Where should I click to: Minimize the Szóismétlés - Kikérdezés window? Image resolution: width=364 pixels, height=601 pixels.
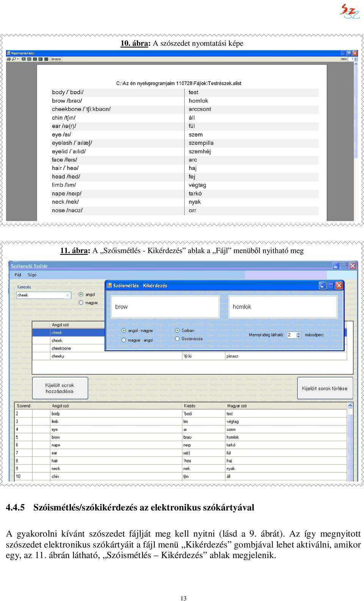point(322,285)
